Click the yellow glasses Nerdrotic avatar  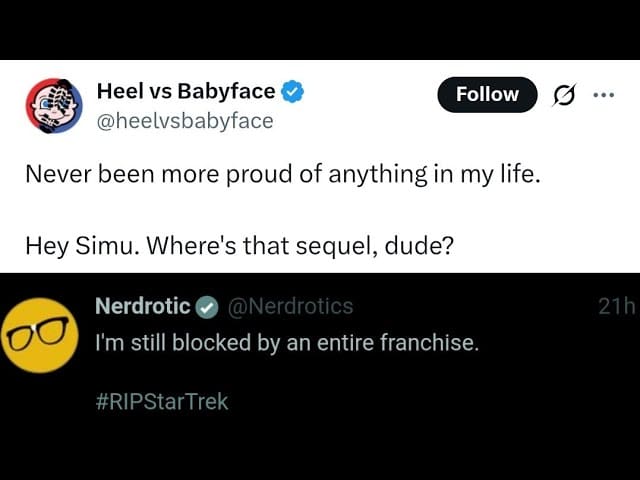point(37,335)
